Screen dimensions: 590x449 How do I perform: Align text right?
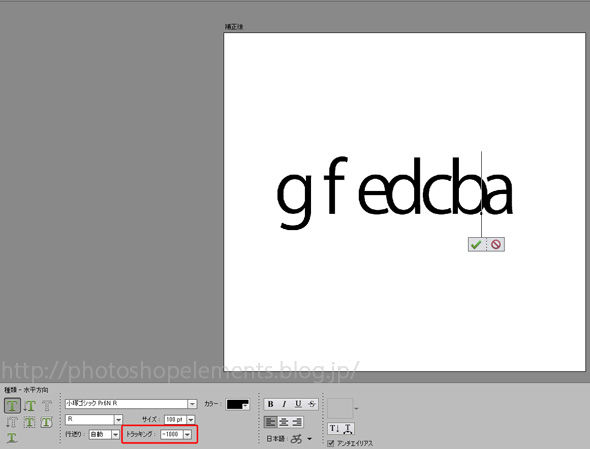pyautogui.click(x=297, y=422)
